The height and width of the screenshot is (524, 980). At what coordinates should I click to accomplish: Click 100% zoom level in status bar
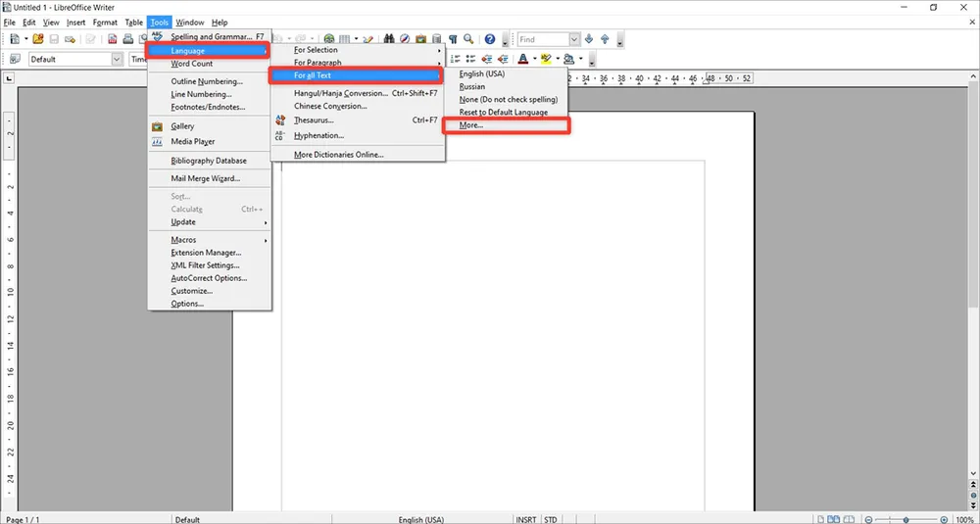pyautogui.click(x=966, y=520)
